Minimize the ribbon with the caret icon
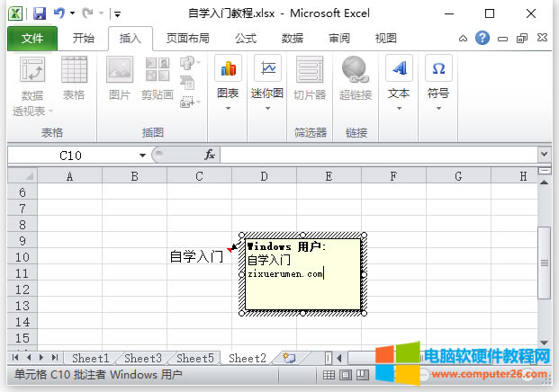The height and width of the screenshot is (392, 559). 463,39
